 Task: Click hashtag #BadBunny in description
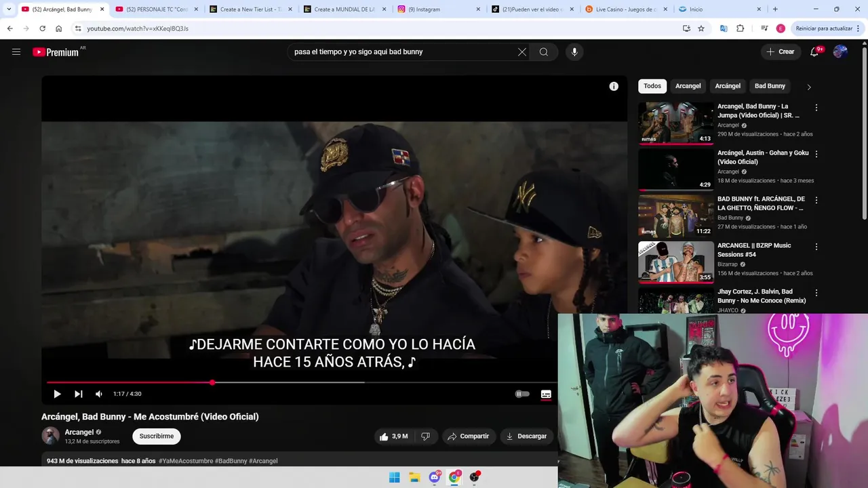click(x=231, y=461)
